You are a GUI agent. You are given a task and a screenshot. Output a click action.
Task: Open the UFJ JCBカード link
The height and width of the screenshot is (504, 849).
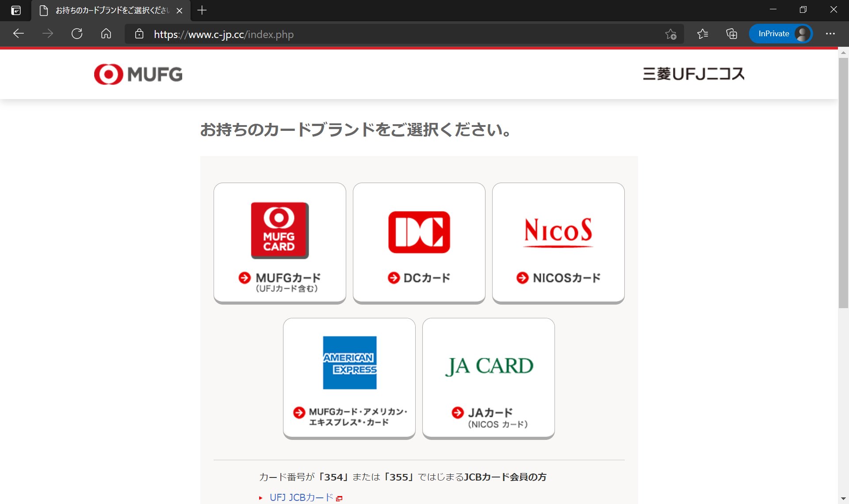tap(301, 497)
